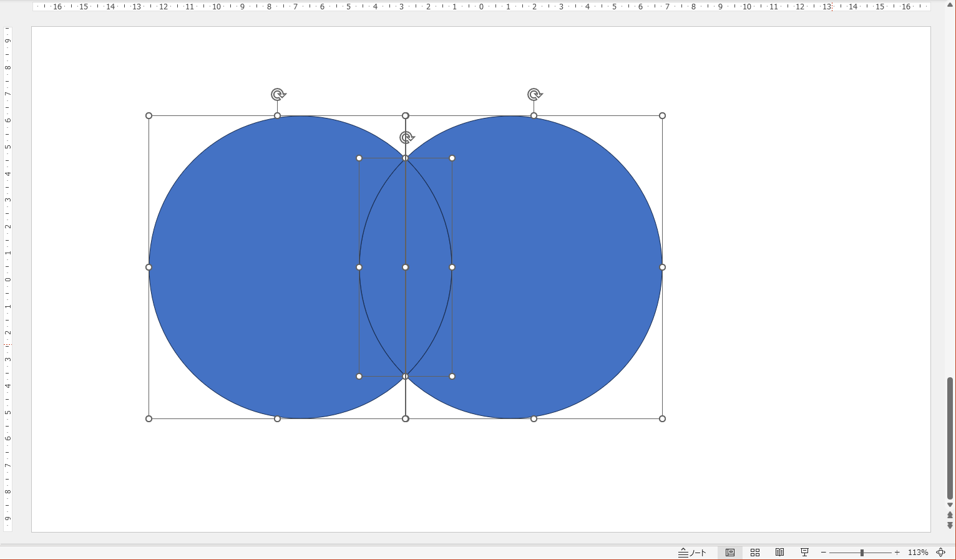Click right-middle handle of center lens shape
Image resolution: width=956 pixels, height=560 pixels.
(452, 267)
